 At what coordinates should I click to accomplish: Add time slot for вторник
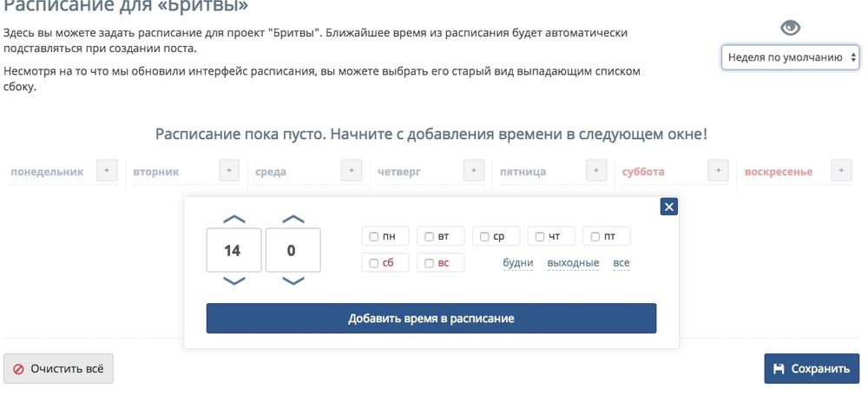229,170
